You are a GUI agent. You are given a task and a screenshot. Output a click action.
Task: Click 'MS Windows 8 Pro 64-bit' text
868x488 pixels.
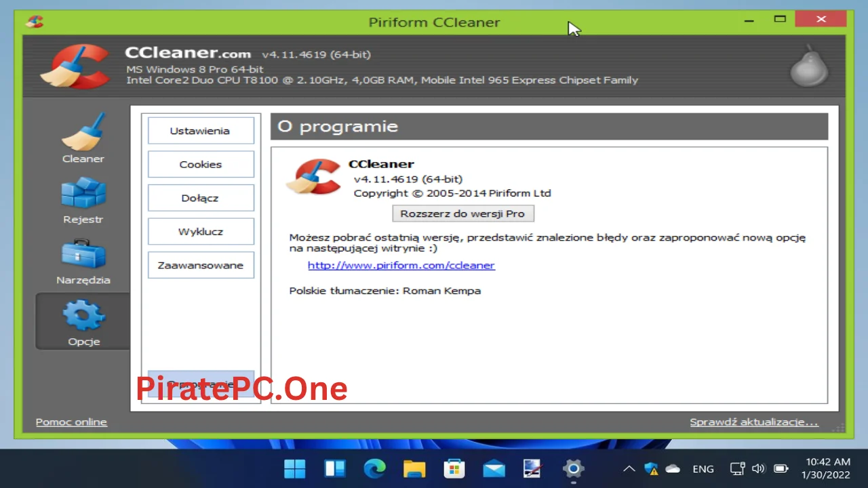(195, 69)
